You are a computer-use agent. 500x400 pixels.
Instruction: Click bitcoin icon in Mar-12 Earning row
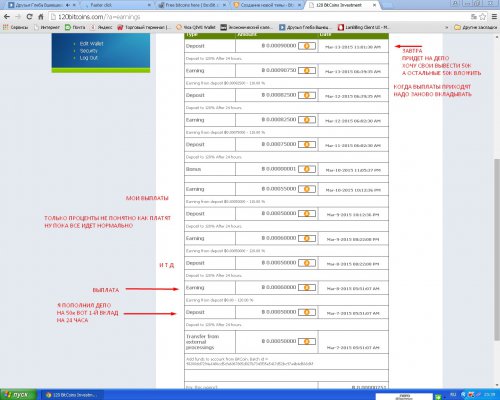coord(307,120)
